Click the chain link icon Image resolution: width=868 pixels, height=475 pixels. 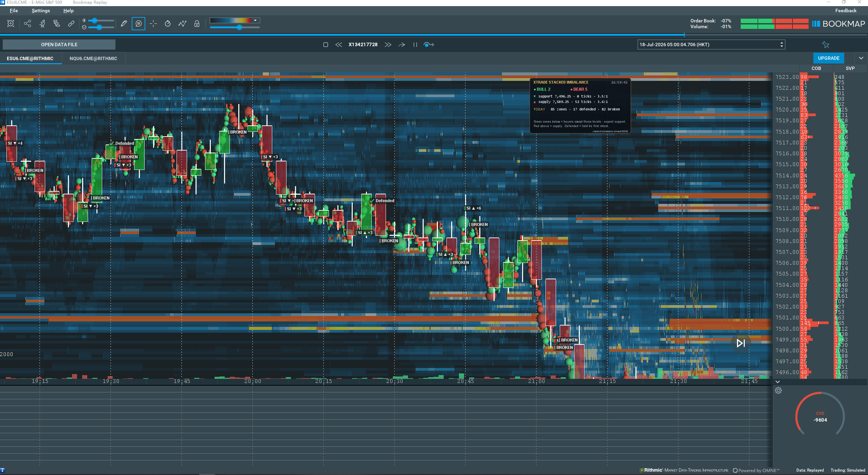[x=71, y=23]
